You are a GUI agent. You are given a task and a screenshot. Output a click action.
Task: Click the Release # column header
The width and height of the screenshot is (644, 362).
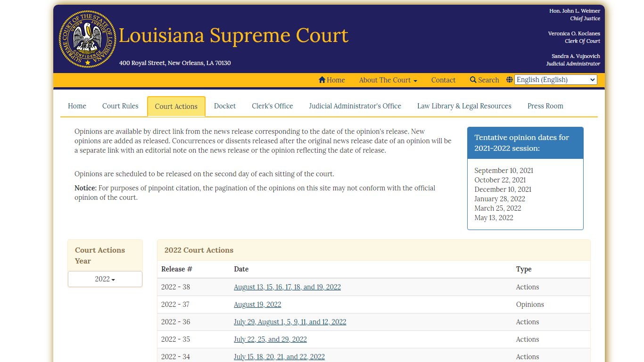tap(177, 269)
